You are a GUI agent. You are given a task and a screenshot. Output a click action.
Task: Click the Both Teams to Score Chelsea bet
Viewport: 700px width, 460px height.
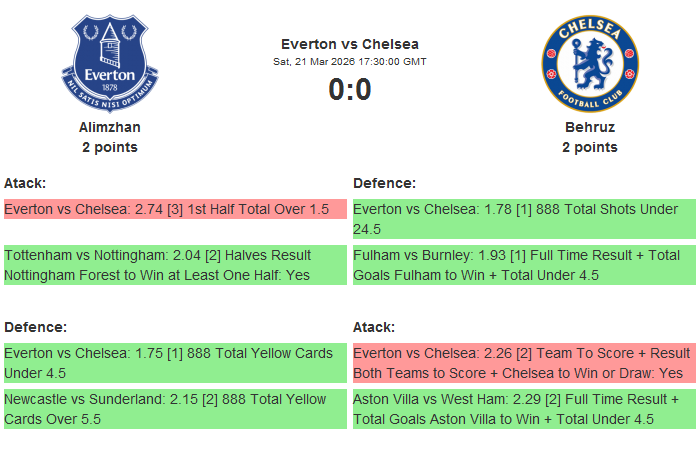524,363
